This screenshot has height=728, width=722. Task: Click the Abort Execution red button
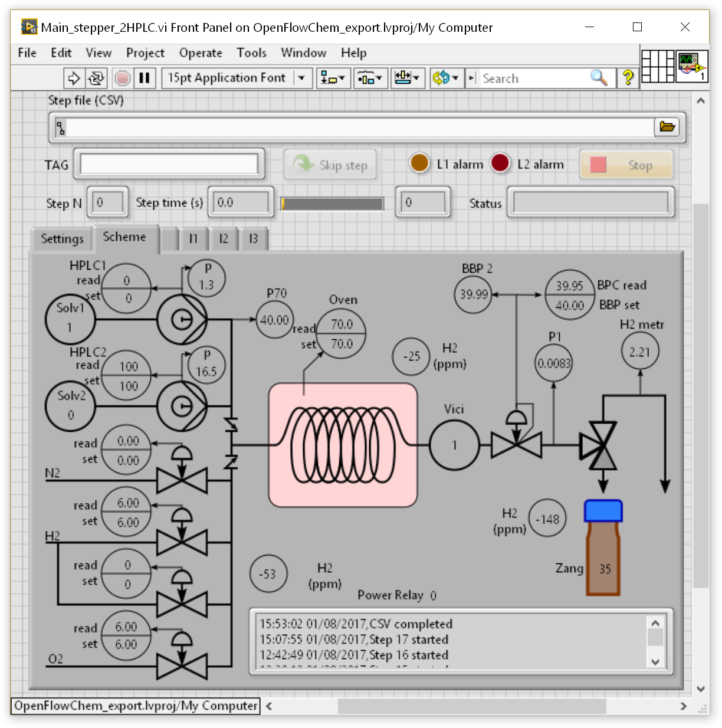tap(122, 78)
